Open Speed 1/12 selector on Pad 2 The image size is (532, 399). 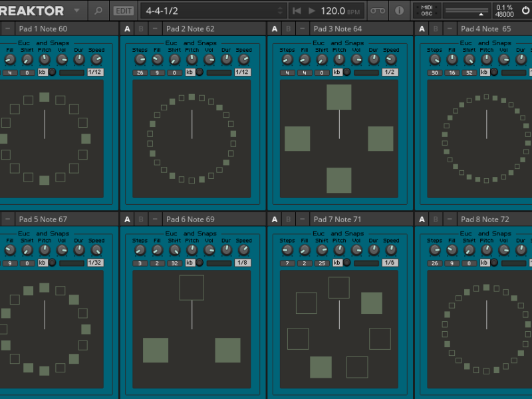point(243,72)
